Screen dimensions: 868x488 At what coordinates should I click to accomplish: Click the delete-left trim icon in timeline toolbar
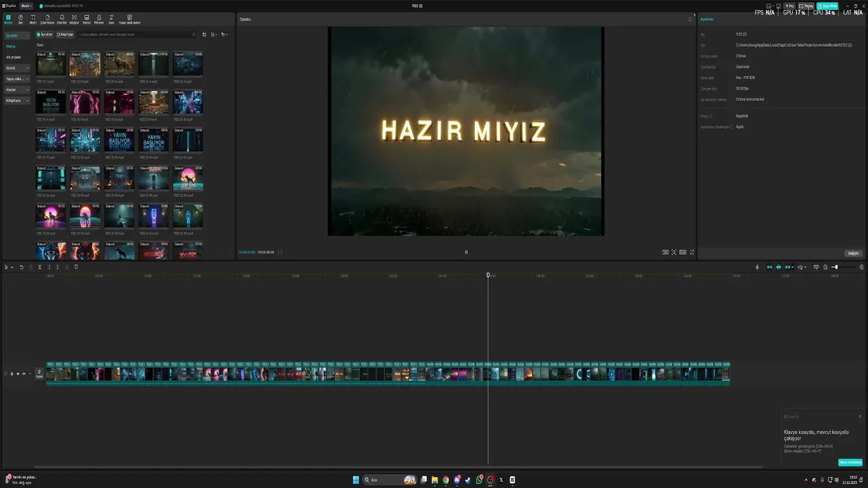coord(49,267)
